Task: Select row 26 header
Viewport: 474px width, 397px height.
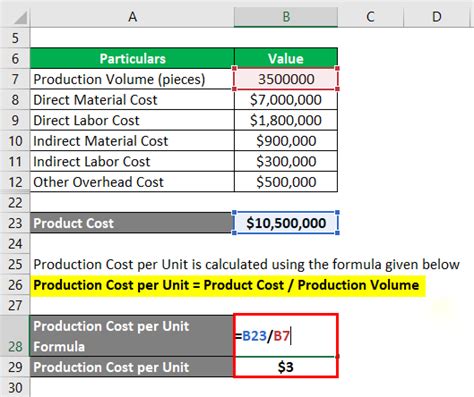Action: (x=15, y=285)
